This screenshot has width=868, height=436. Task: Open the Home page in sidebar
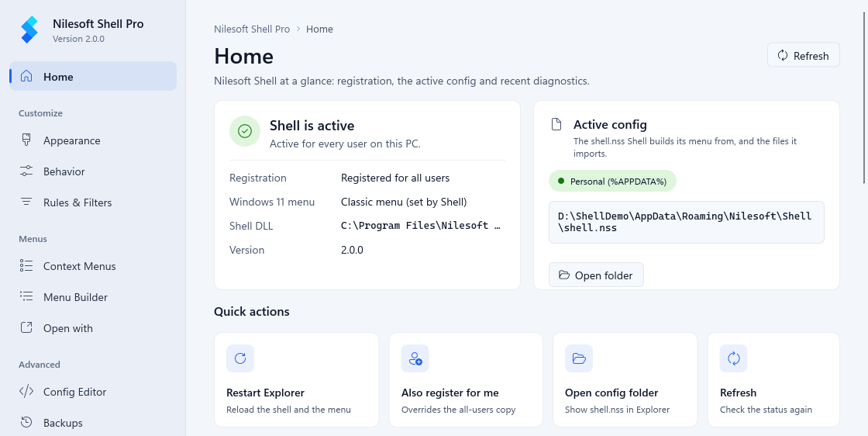[x=93, y=77]
